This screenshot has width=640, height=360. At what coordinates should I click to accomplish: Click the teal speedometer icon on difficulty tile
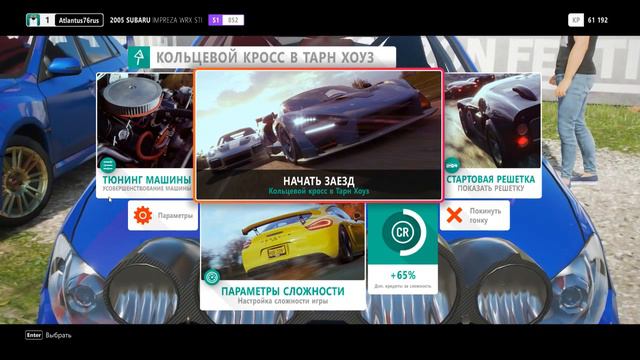click(x=212, y=277)
